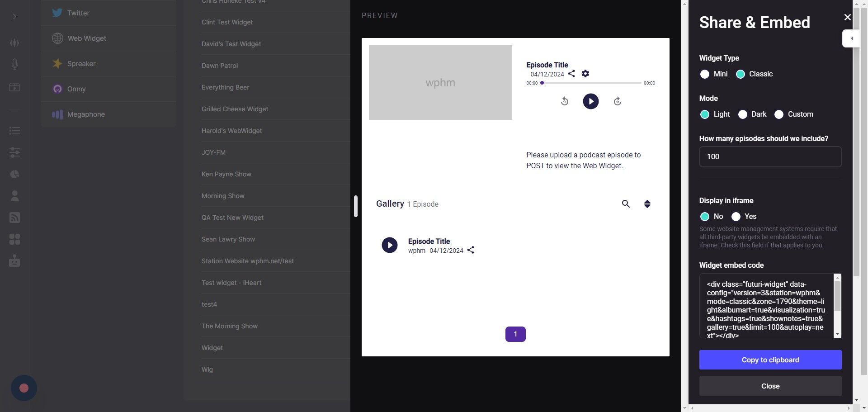Play the gallery Episode Title item

pyautogui.click(x=389, y=245)
